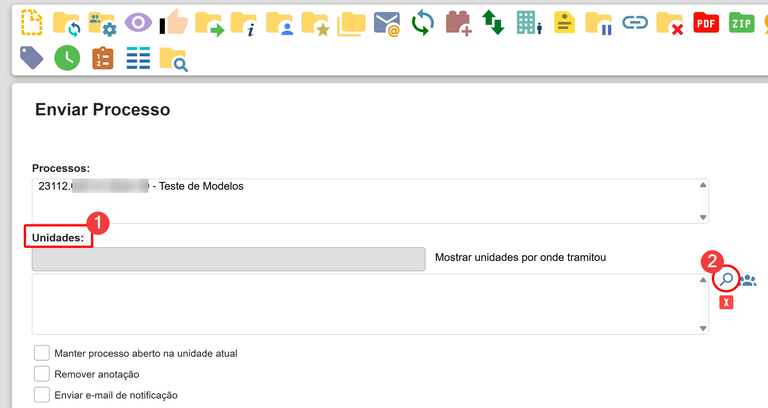Click the red PDF icon

706,23
